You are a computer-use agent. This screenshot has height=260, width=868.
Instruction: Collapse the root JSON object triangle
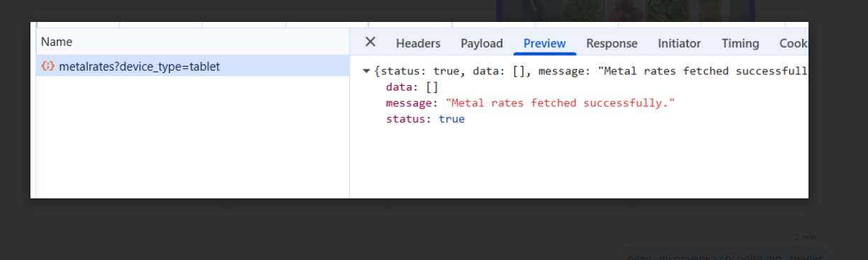pyautogui.click(x=366, y=72)
